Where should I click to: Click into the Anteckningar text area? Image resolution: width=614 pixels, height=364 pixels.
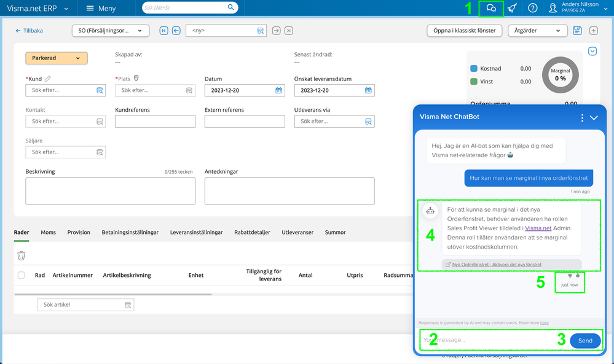(289, 191)
